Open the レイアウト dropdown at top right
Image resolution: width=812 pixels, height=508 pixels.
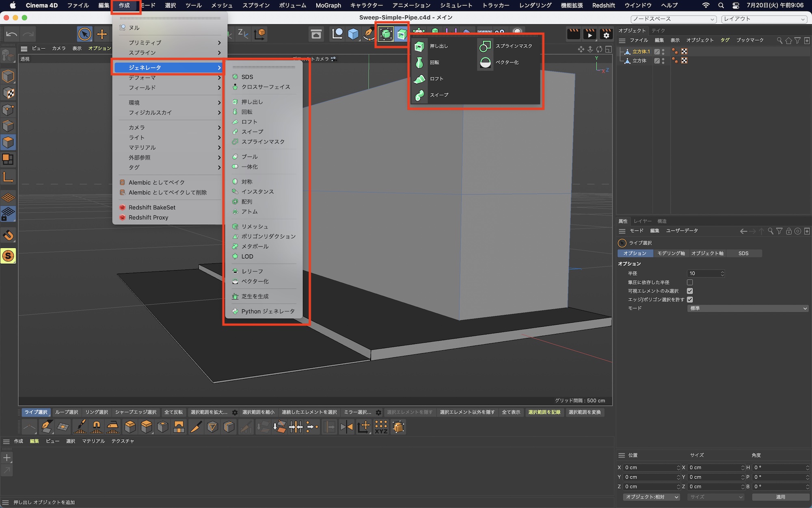tap(763, 19)
